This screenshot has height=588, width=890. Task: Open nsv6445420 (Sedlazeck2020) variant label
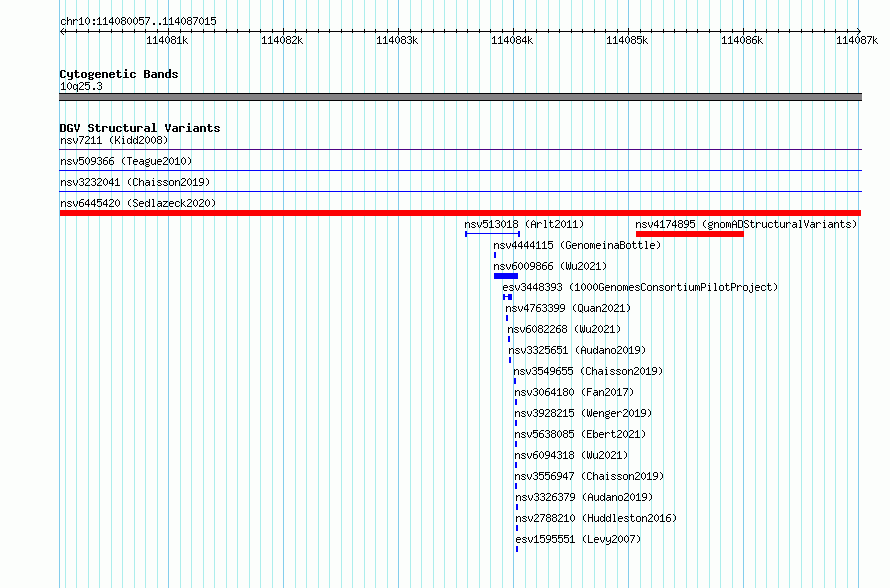(x=138, y=203)
